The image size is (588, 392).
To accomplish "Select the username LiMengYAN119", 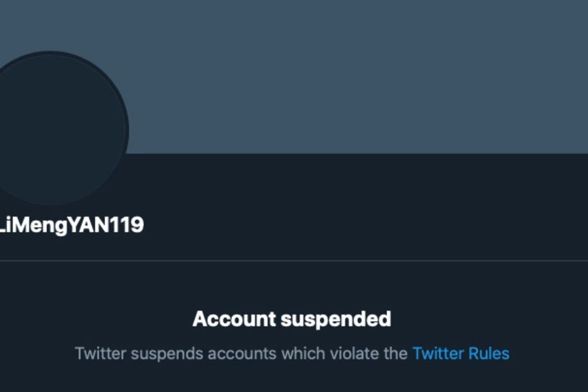I will (x=71, y=222).
